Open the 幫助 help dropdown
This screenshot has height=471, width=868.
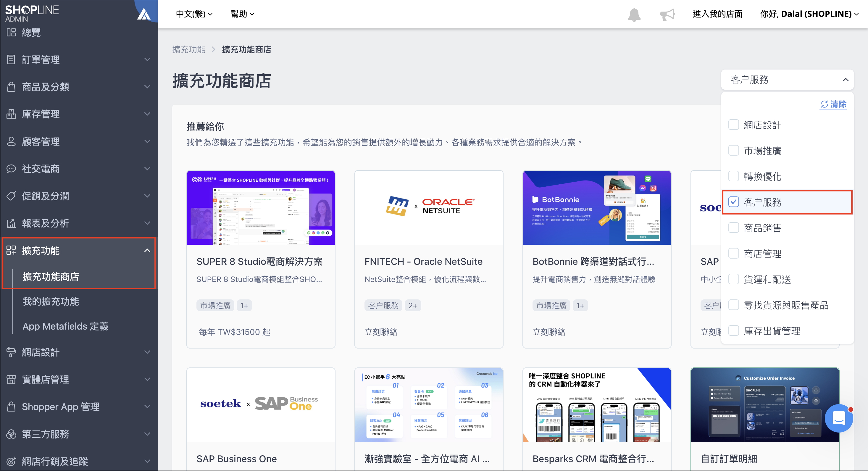pos(242,14)
